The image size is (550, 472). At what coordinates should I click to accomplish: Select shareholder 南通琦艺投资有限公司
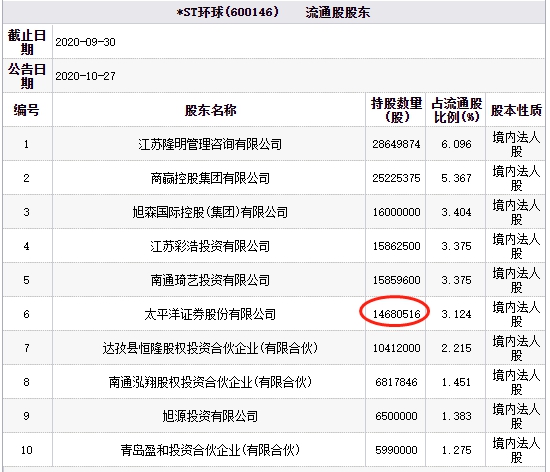pos(210,280)
